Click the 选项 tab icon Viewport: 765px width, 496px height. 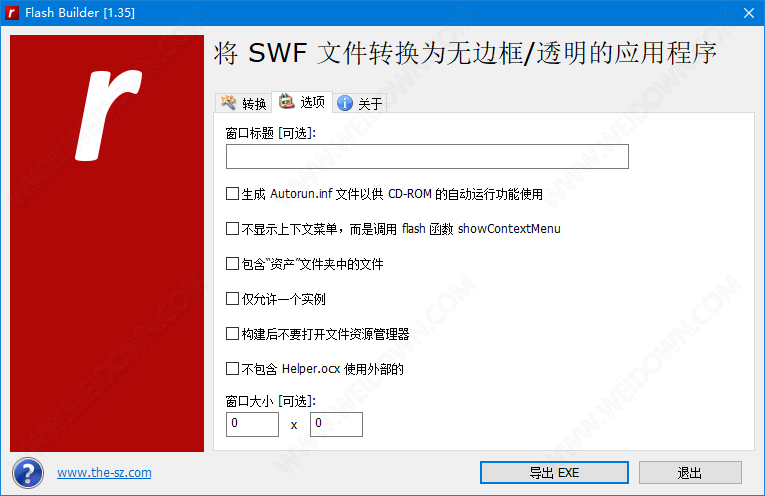[286, 101]
